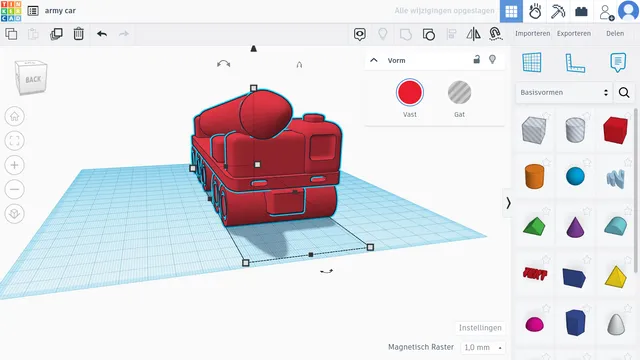Open the user profile avatar
This screenshot has height=360, width=640.
click(x=628, y=11)
